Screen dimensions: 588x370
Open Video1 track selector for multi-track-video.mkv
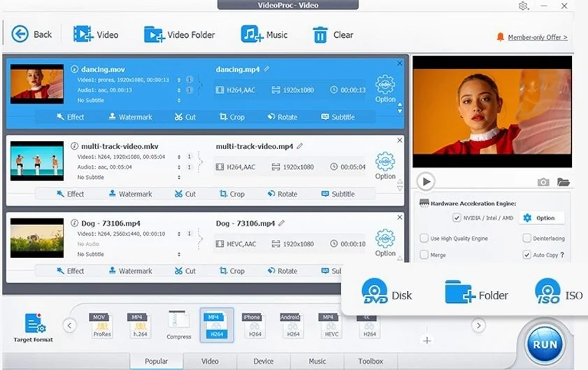[179, 157]
